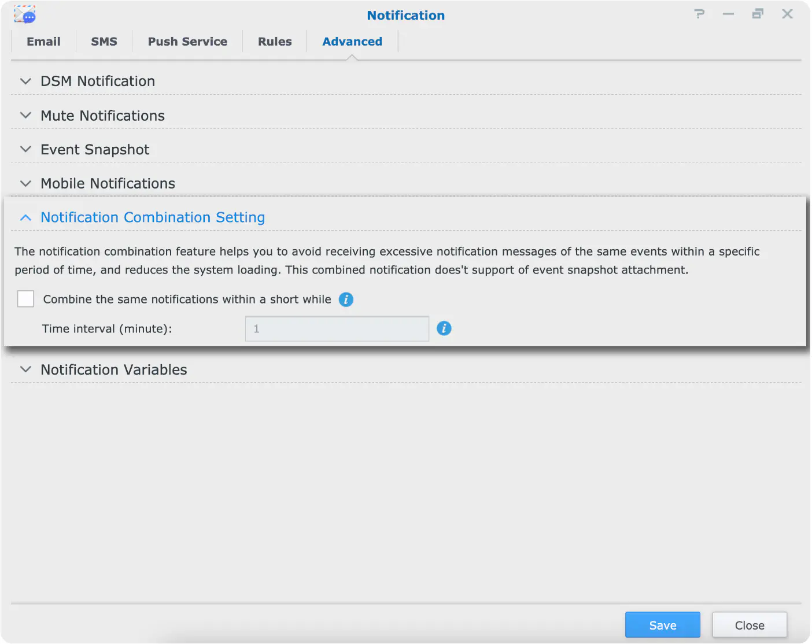Open the Push Service tab
This screenshot has height=644, width=812.
pos(187,42)
